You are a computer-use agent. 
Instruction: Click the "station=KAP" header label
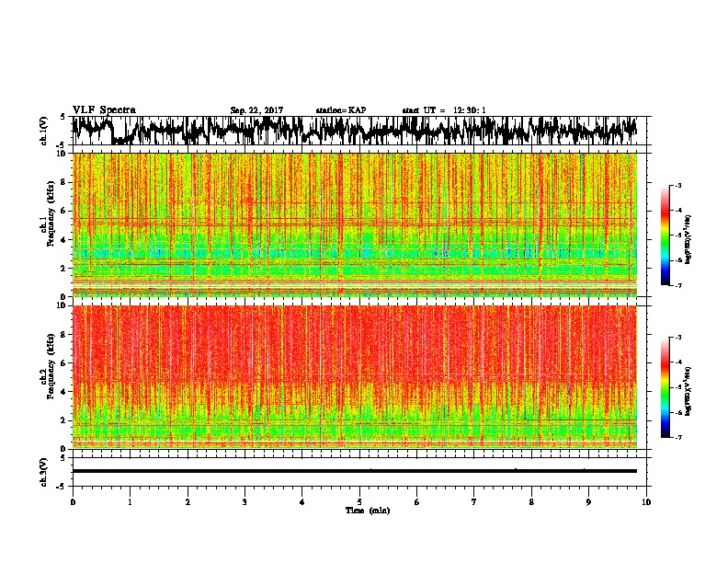[341, 110]
